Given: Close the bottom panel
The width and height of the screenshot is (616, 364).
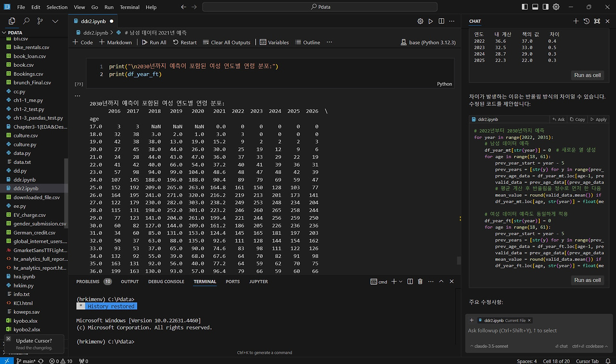Looking at the screenshot, I should 451,282.
